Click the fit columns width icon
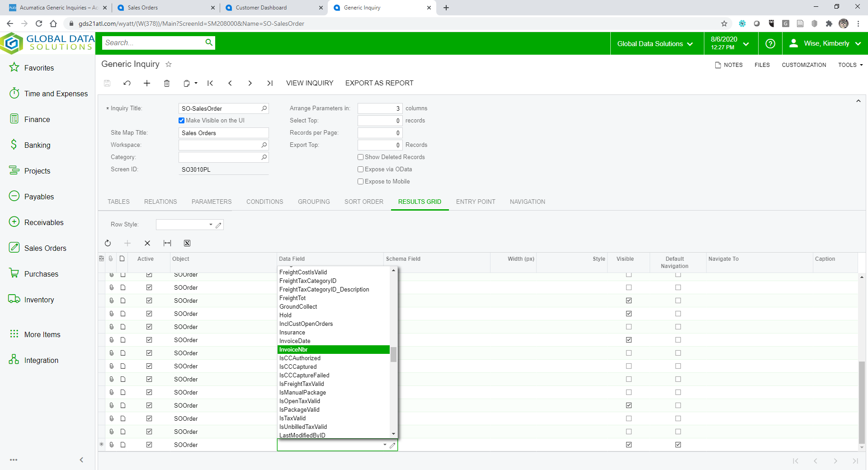Image resolution: width=868 pixels, height=470 pixels. 167,243
